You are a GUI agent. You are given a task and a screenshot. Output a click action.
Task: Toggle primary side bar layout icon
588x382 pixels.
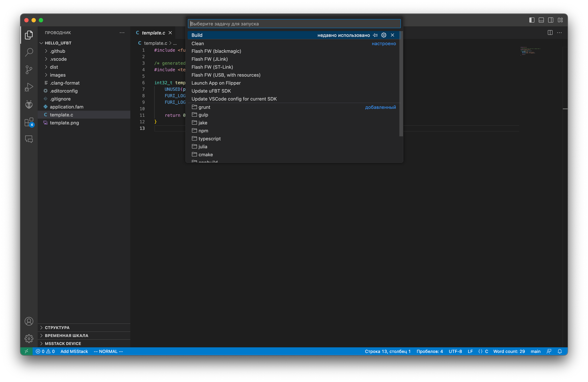(x=532, y=20)
